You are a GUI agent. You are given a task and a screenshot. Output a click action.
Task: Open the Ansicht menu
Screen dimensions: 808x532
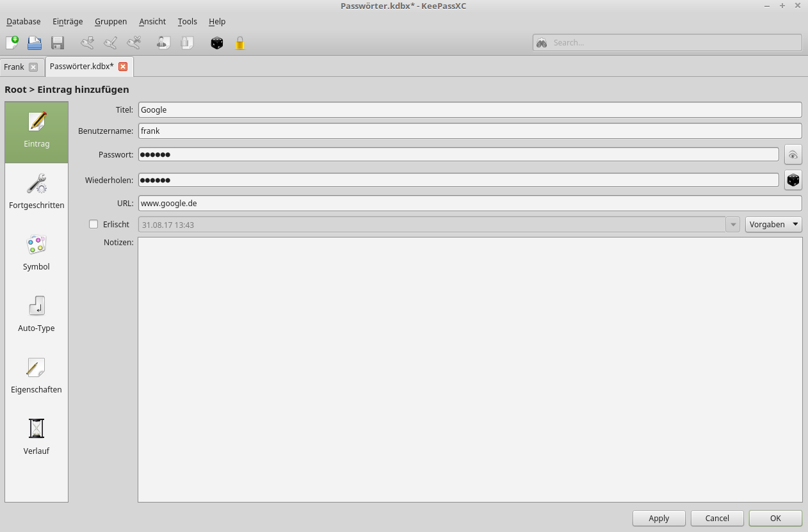[152, 21]
